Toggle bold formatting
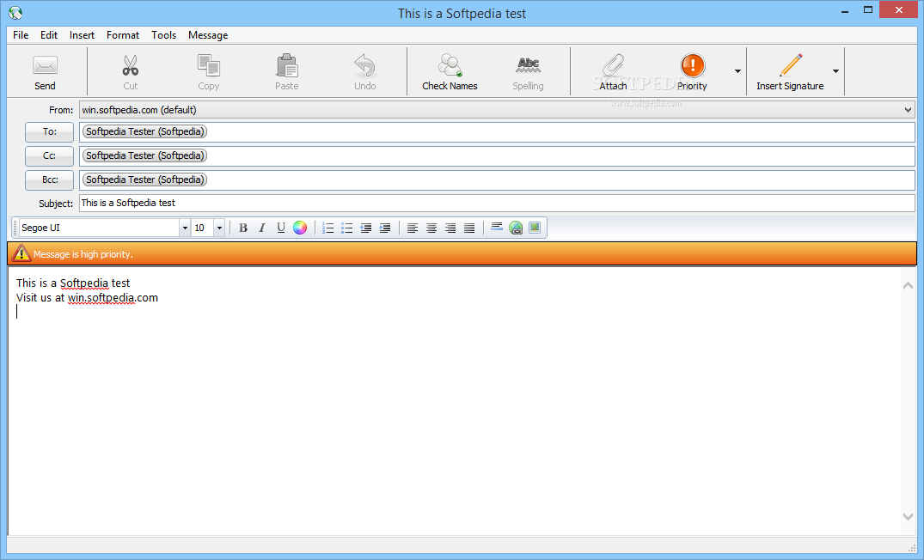Viewport: 924px width, 560px height. pyautogui.click(x=242, y=228)
